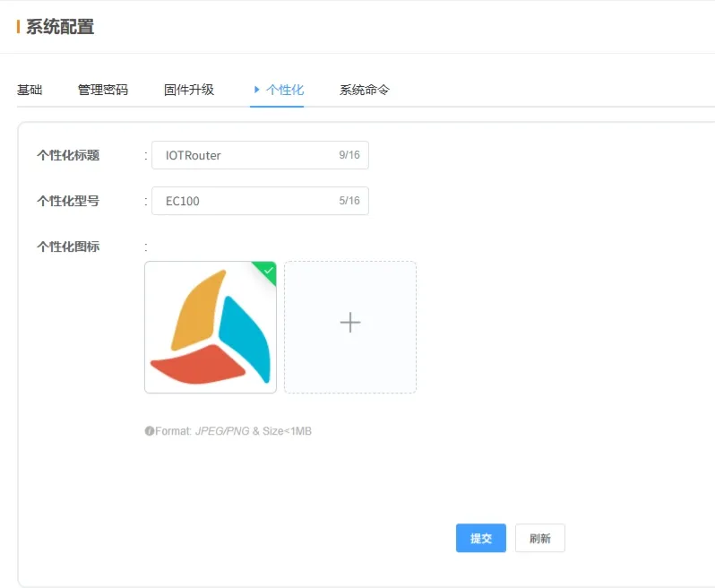
Task: Open the 系统命令 tab
Action: (364, 90)
